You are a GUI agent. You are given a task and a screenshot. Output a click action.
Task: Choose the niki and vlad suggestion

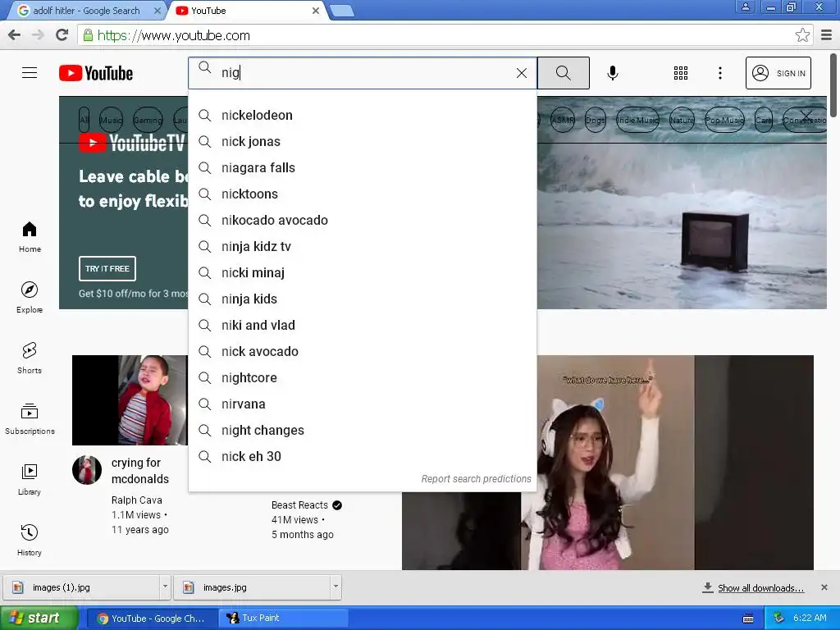[362, 325]
